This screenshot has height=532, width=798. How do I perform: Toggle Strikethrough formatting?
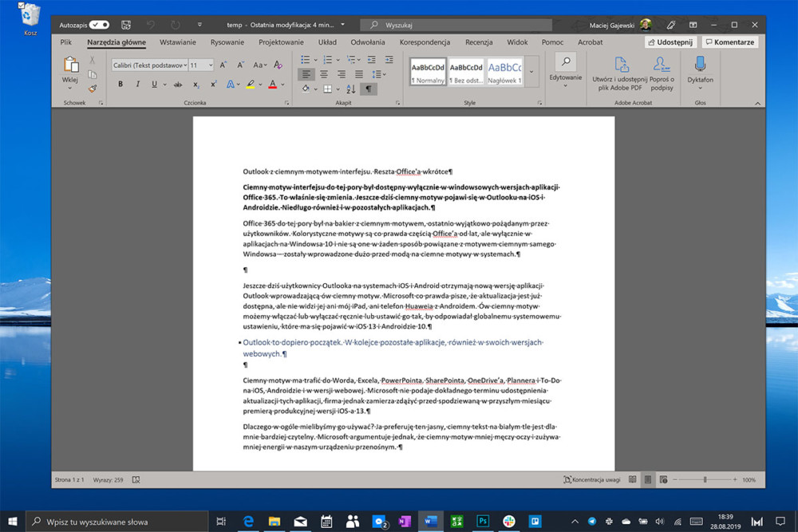pos(178,85)
